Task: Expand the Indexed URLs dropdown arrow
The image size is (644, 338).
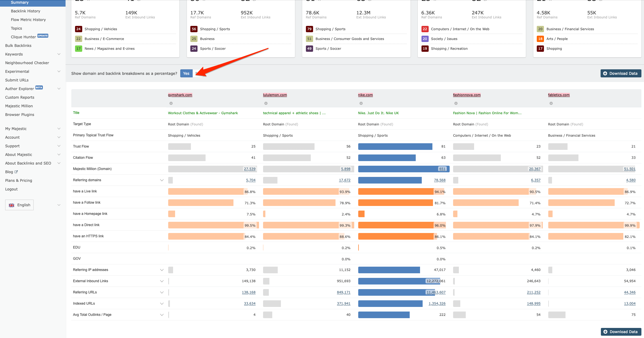Action: pos(162,303)
